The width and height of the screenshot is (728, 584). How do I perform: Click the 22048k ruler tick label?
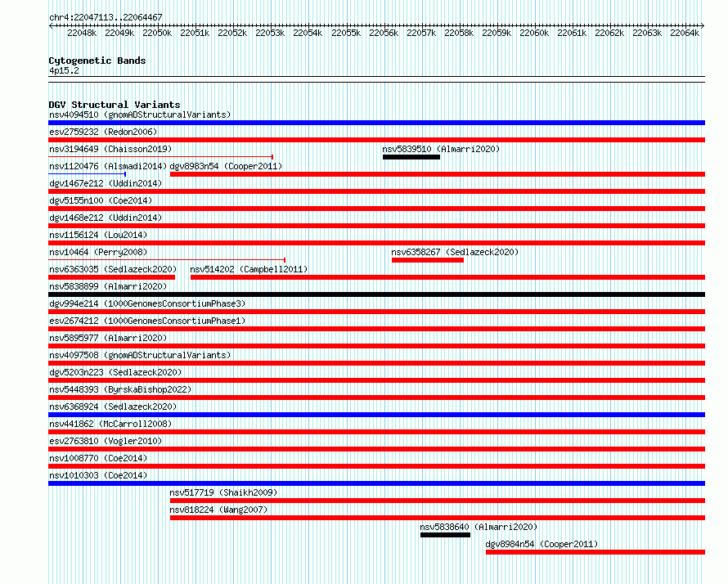coord(82,33)
